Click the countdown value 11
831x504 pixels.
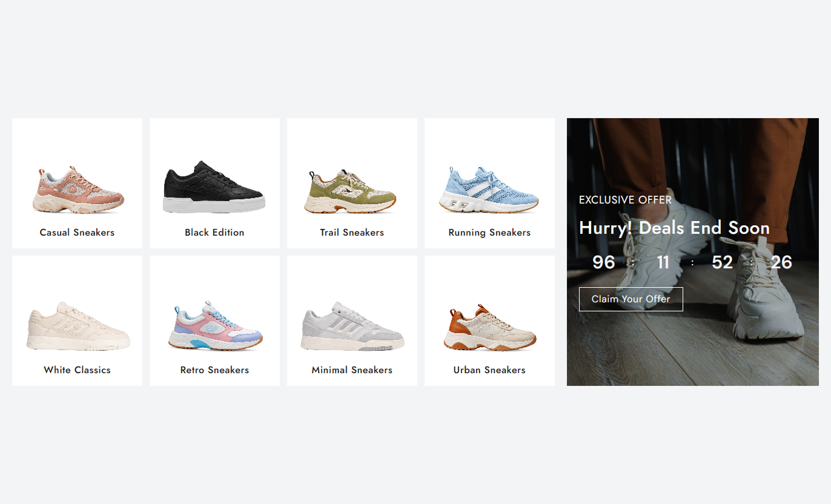(x=663, y=262)
